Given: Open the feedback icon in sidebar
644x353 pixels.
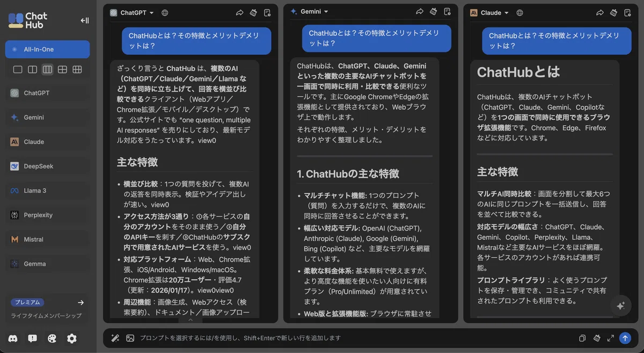Looking at the screenshot, I should (32, 338).
